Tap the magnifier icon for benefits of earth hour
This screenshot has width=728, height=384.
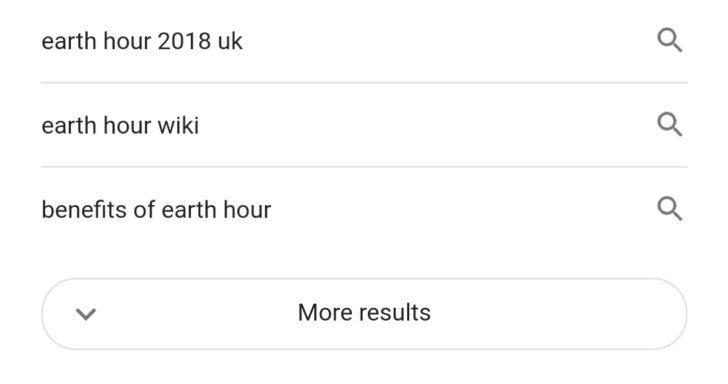670,208
